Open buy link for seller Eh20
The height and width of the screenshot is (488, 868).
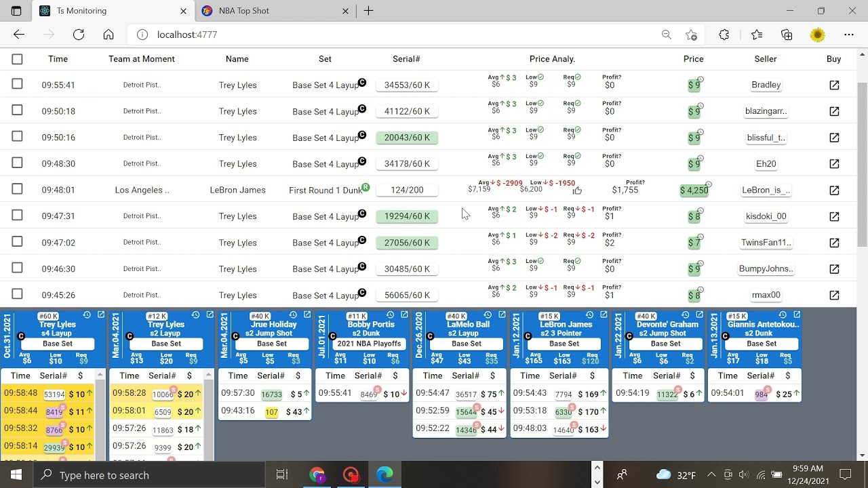coord(834,163)
